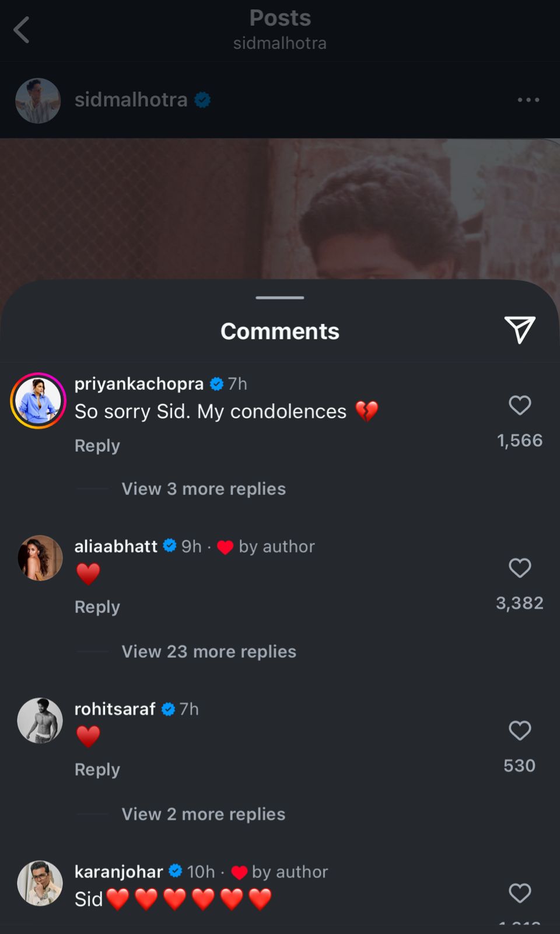This screenshot has height=934, width=560.
Task: Open aliaabhatt's profile avatar
Action: click(40, 558)
